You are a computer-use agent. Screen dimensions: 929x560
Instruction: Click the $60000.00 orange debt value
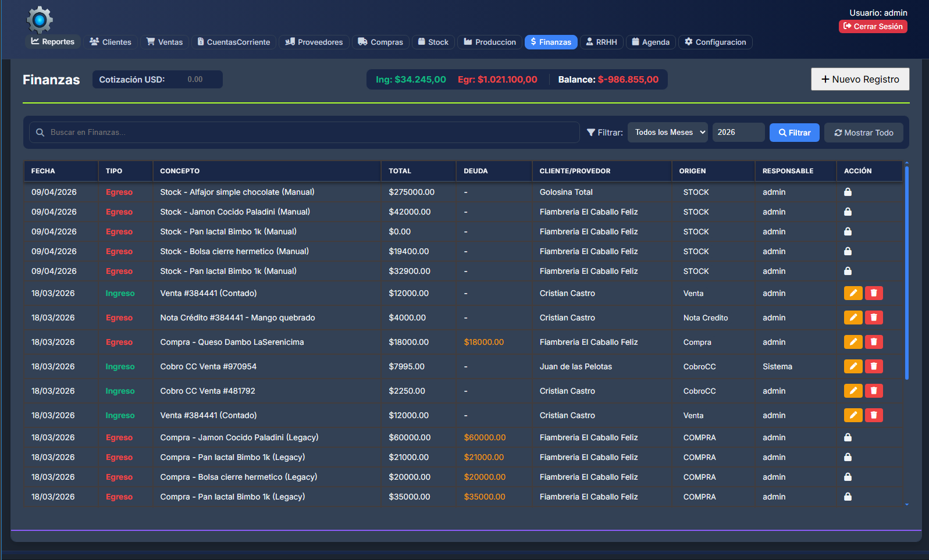(x=485, y=437)
